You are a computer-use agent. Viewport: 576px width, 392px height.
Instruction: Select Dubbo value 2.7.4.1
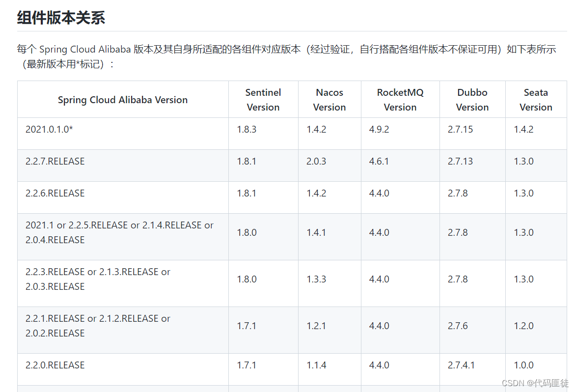(x=461, y=365)
